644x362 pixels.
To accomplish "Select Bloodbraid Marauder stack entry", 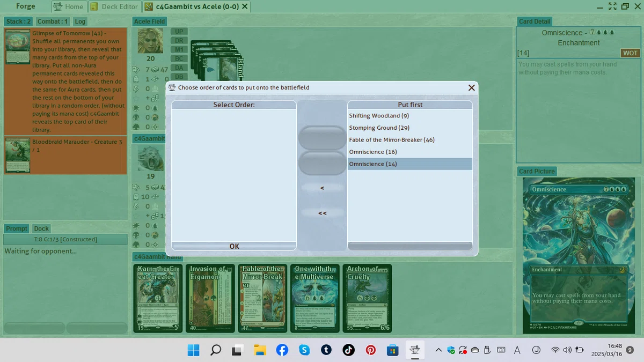I will click(65, 156).
